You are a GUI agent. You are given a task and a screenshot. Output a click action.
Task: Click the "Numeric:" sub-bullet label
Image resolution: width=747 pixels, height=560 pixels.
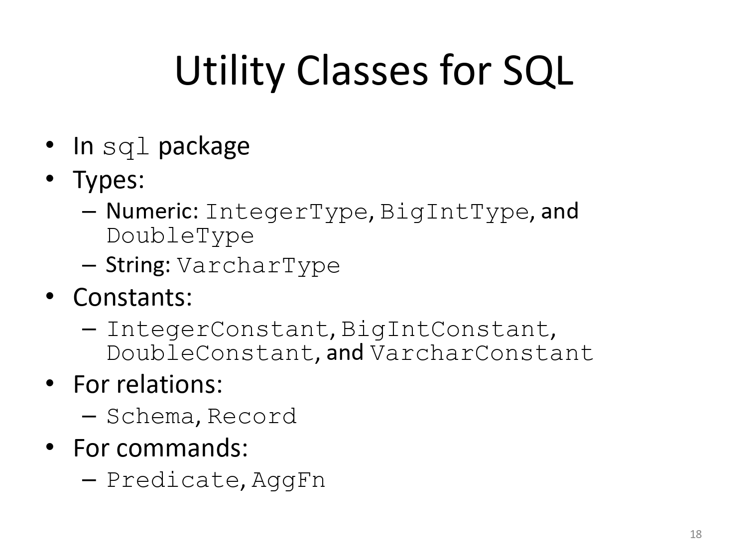click(x=152, y=212)
